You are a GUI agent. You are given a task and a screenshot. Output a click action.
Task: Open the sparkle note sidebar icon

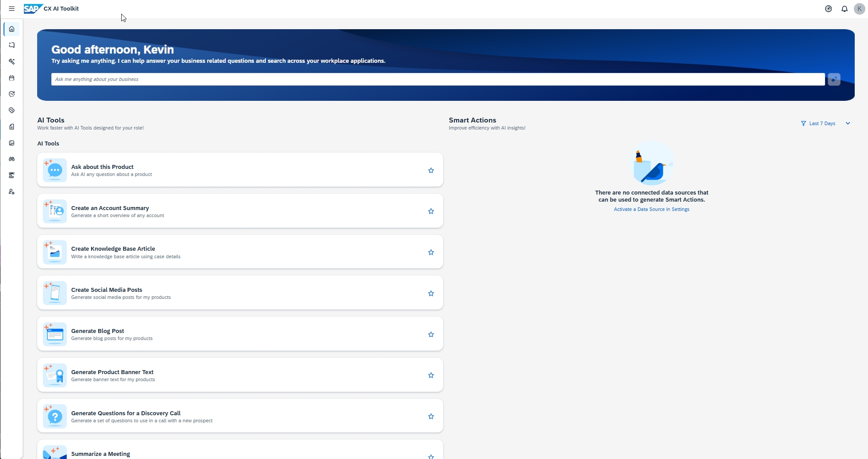[x=12, y=45]
